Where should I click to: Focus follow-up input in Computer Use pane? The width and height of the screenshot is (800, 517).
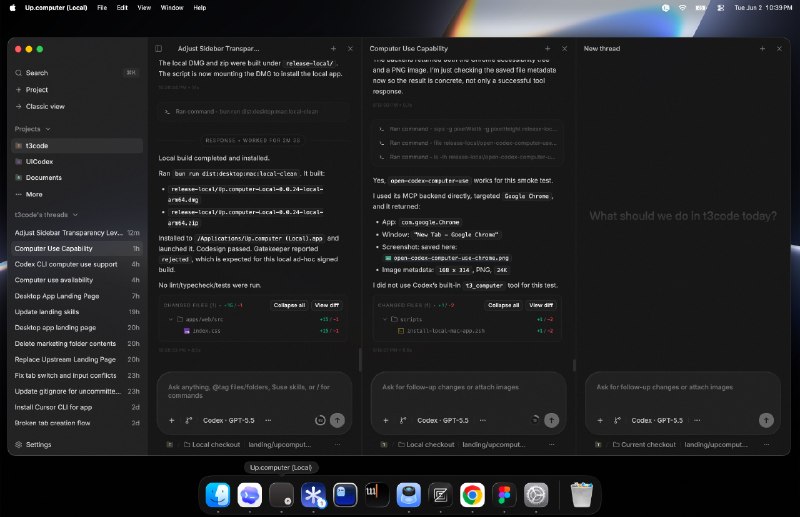coord(468,387)
